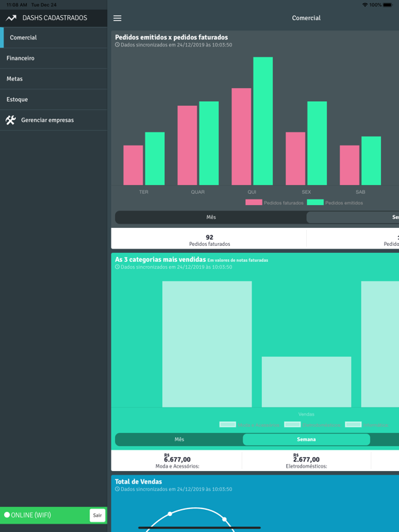Click the tools icon beside Gerenciar empresas
Image resolution: width=399 pixels, height=532 pixels.
(10, 120)
